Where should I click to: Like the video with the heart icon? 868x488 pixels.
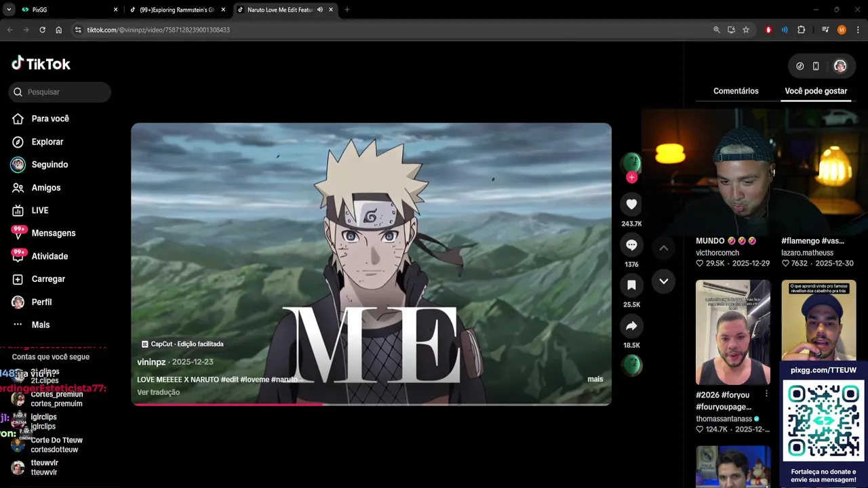[631, 204]
